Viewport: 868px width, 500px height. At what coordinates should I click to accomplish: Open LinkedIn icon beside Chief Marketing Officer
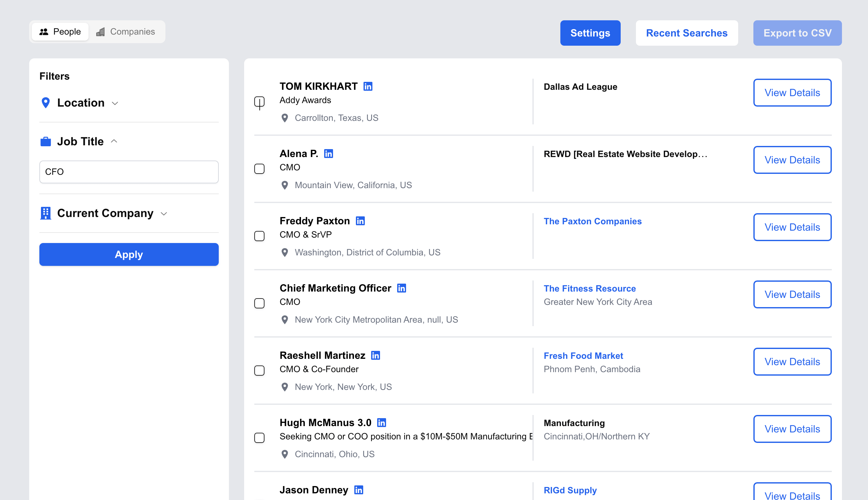tap(401, 288)
